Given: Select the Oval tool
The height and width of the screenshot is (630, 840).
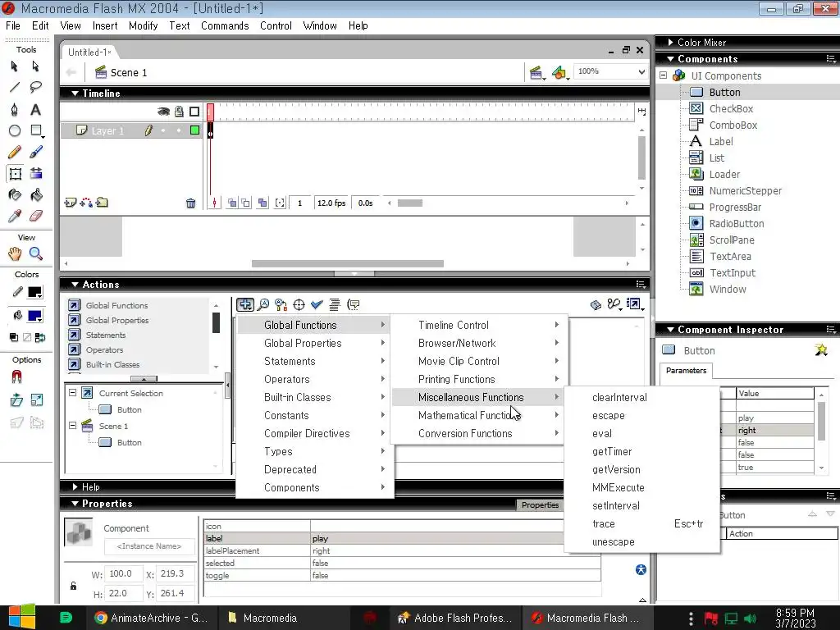Looking at the screenshot, I should [15, 130].
